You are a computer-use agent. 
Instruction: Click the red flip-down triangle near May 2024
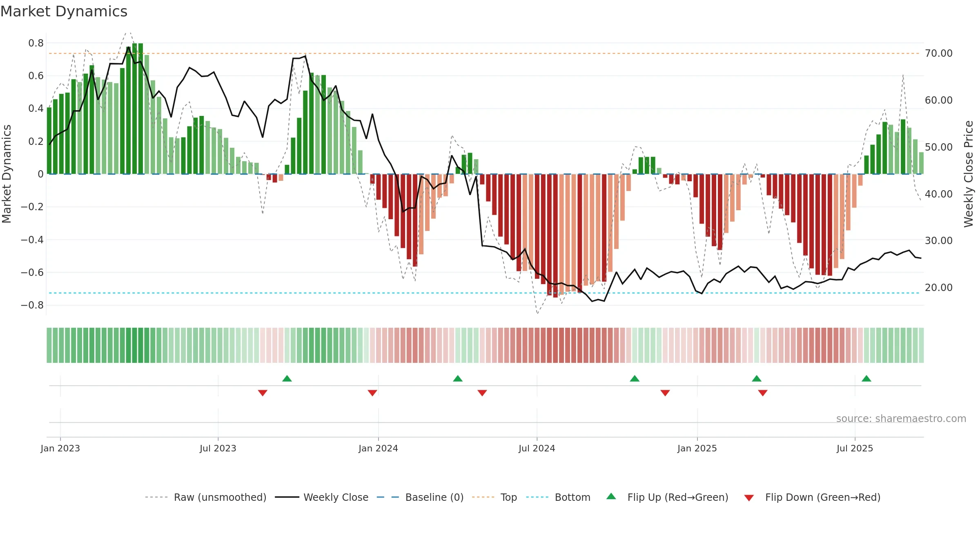click(482, 393)
